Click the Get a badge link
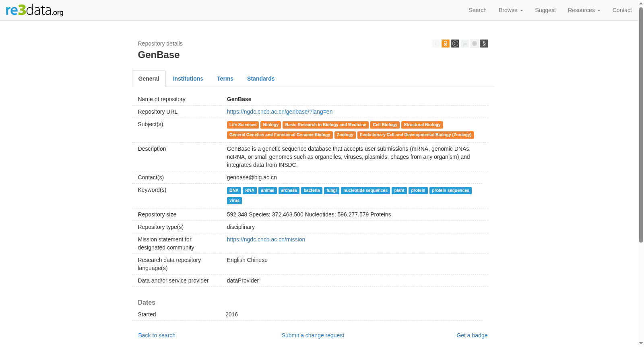Screen dimensions: 644x347 pos(472,335)
